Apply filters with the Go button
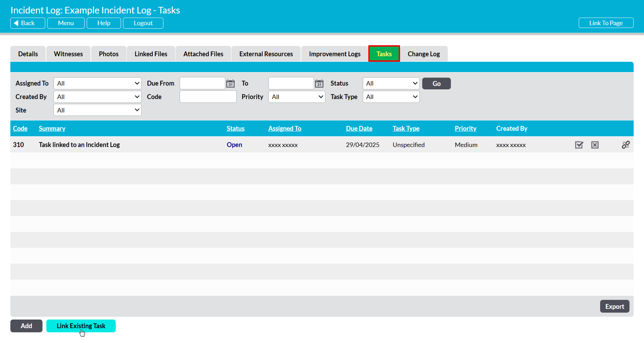644x343 pixels. [436, 84]
